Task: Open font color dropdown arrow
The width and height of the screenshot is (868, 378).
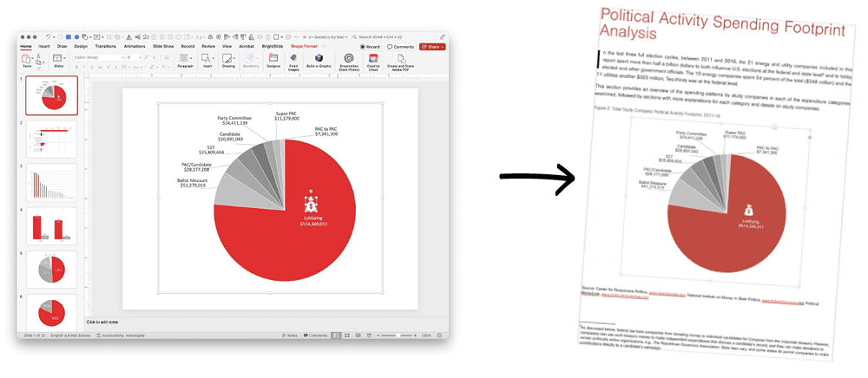Action: click(169, 68)
